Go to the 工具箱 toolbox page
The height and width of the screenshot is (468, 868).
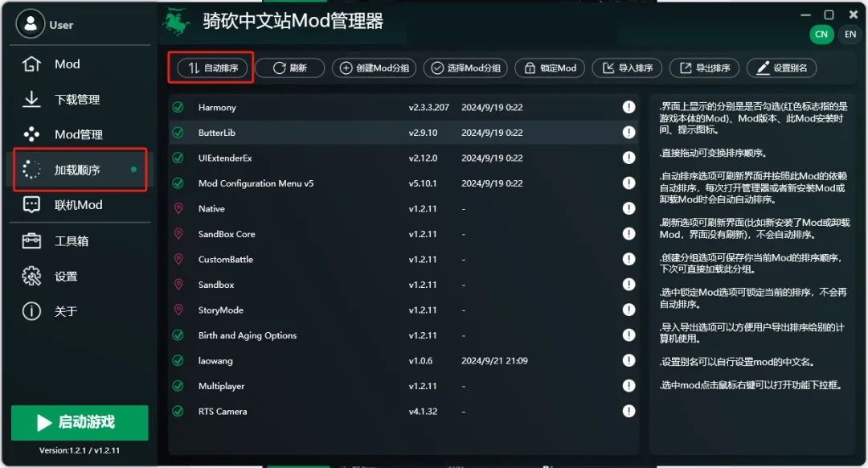click(x=71, y=241)
